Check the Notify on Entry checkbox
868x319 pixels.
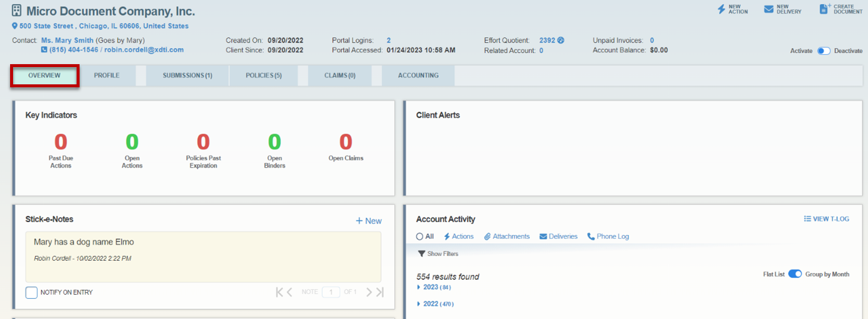(31, 292)
